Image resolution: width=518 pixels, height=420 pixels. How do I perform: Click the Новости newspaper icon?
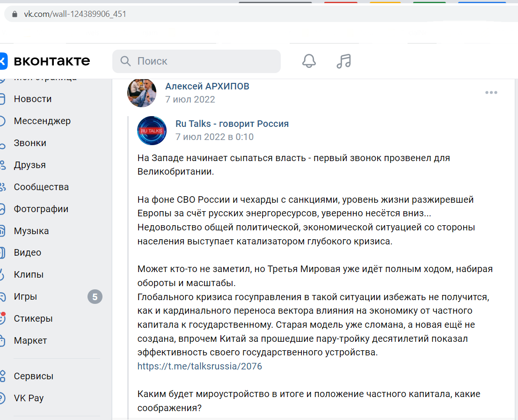click(2, 99)
